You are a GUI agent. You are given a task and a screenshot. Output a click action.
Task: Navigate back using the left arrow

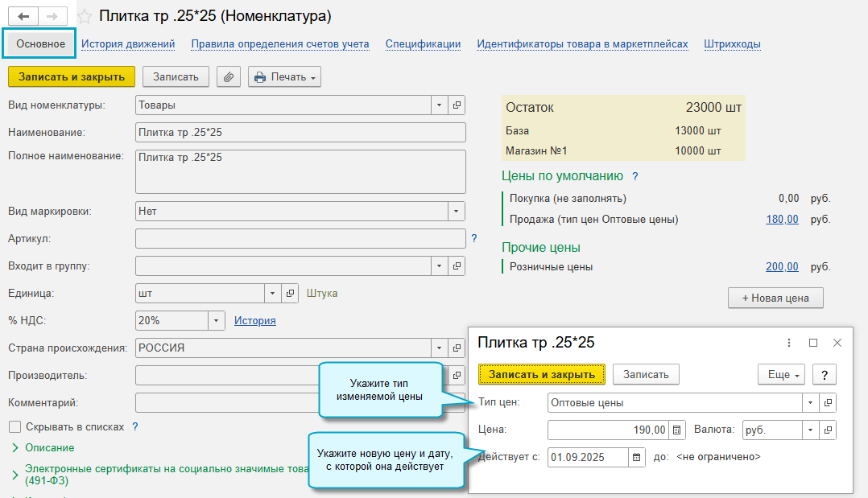click(x=23, y=16)
